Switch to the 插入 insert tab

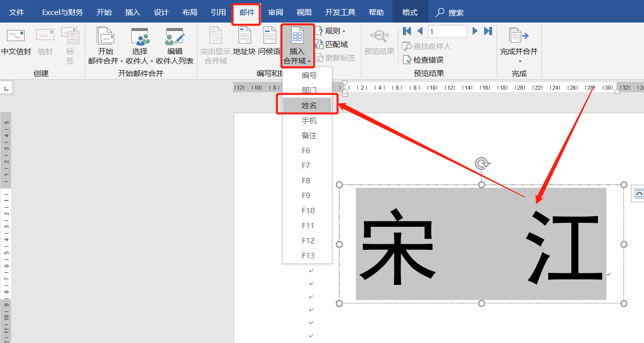[x=133, y=13]
